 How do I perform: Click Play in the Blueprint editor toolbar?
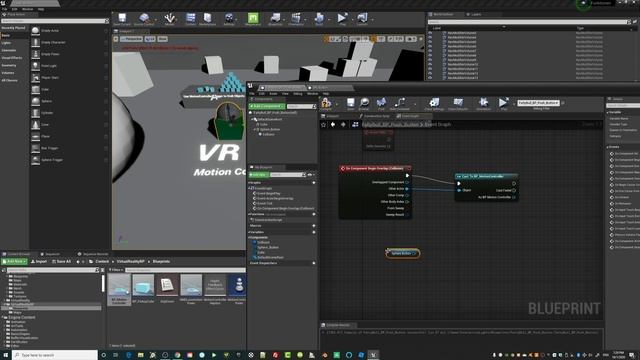pyautogui.click(x=503, y=104)
